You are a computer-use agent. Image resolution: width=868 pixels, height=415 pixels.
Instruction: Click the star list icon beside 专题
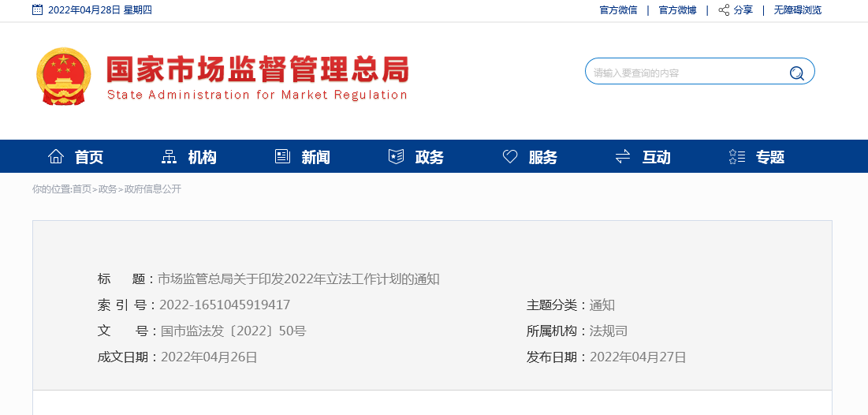coord(737,157)
